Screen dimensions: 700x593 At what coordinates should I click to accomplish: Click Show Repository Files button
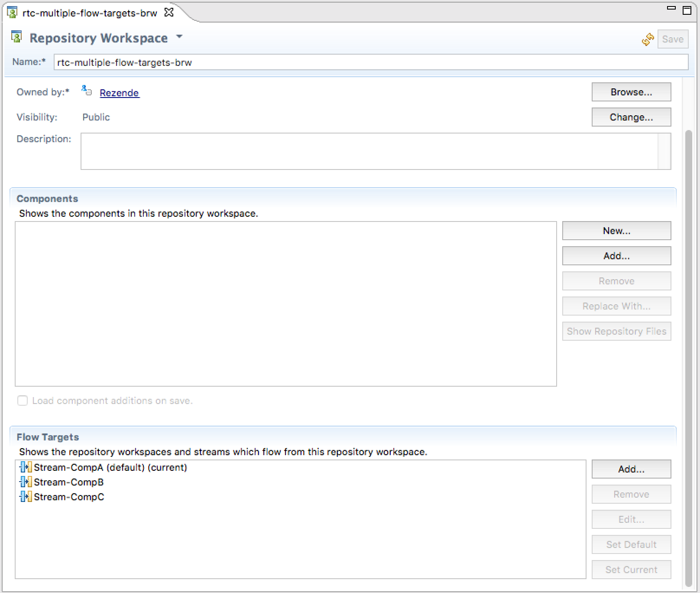tap(616, 331)
